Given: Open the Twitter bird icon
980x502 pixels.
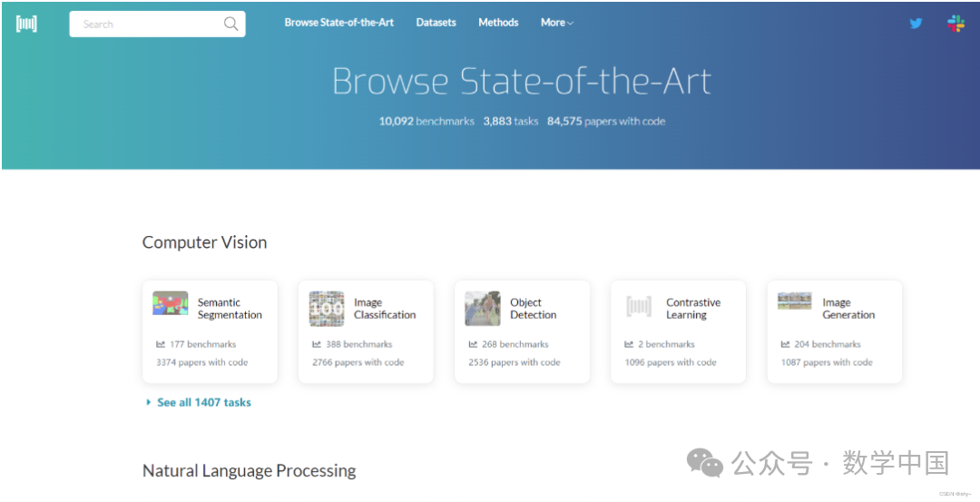Looking at the screenshot, I should (916, 23).
